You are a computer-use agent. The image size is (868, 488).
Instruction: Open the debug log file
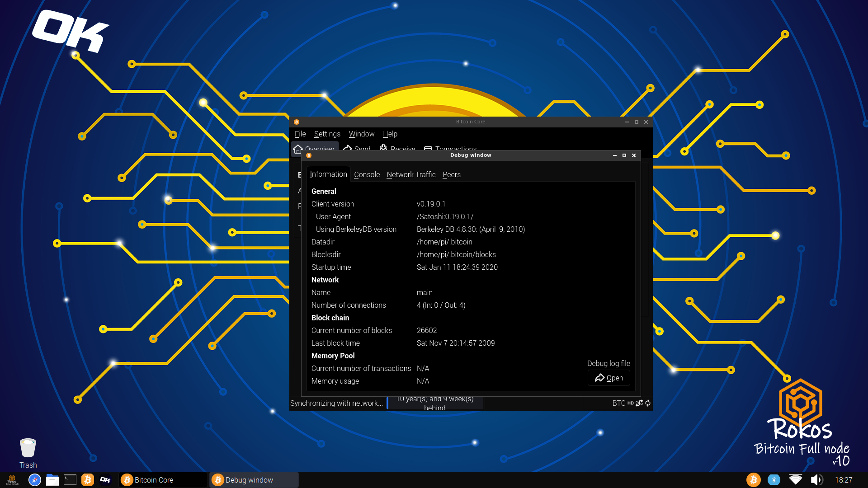click(609, 378)
